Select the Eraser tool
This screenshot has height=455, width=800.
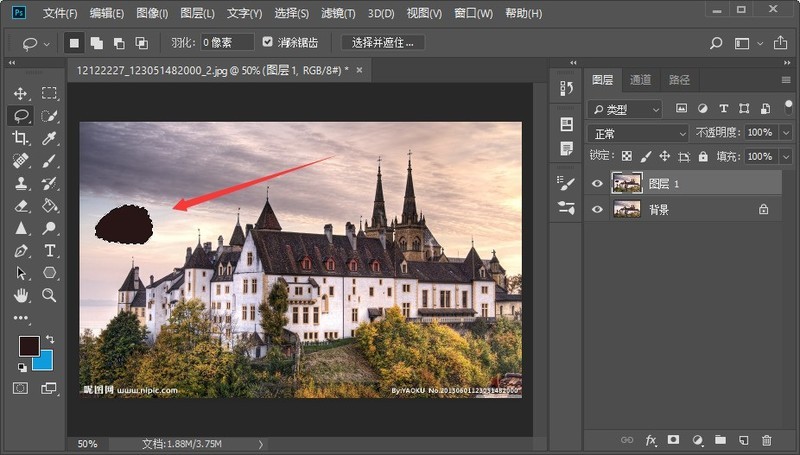point(20,206)
